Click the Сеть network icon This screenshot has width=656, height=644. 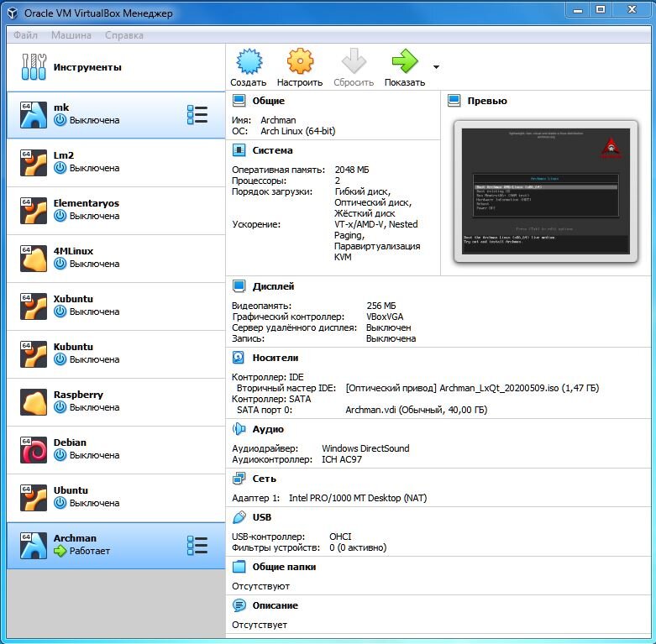[x=239, y=479]
